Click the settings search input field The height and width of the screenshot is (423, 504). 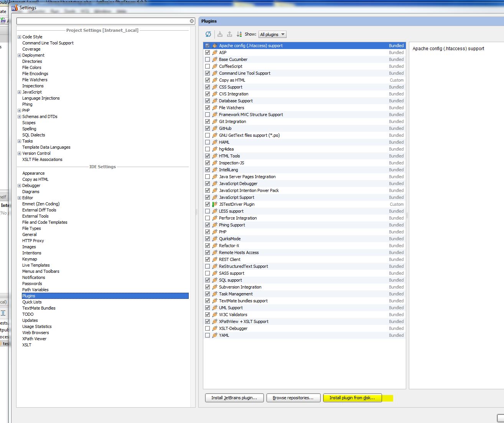coord(103,21)
